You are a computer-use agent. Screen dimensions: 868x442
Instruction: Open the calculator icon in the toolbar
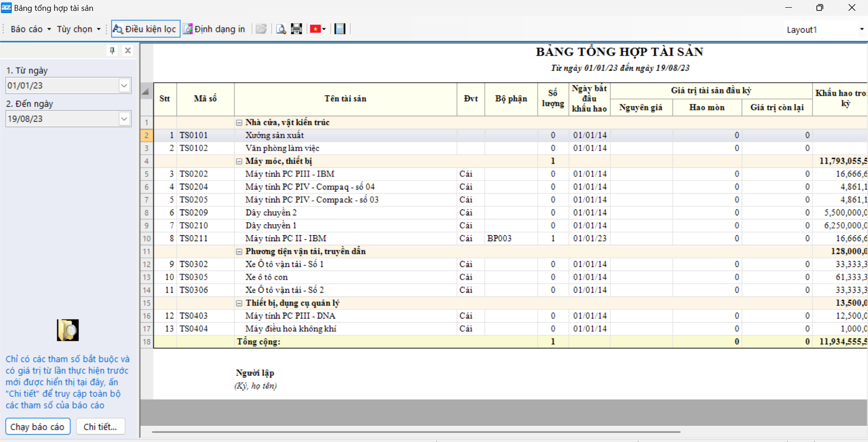pos(340,29)
